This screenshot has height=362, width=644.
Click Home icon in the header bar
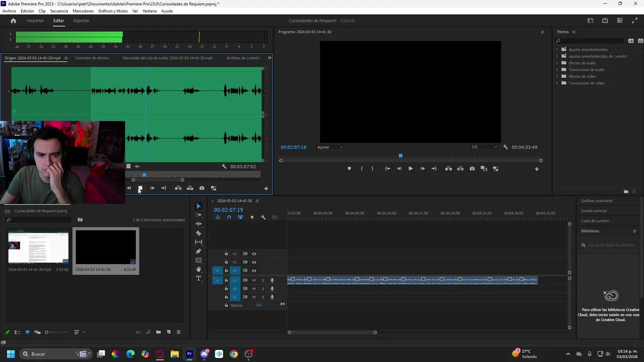point(13,21)
